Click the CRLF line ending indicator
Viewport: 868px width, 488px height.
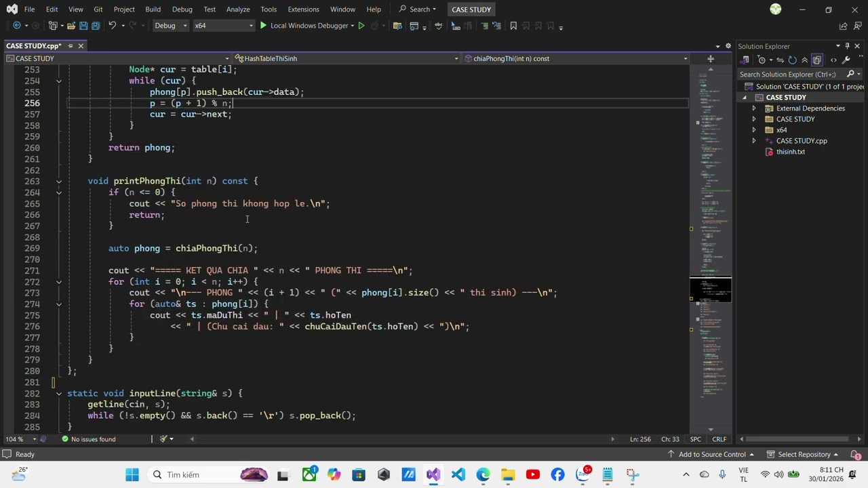coord(719,439)
